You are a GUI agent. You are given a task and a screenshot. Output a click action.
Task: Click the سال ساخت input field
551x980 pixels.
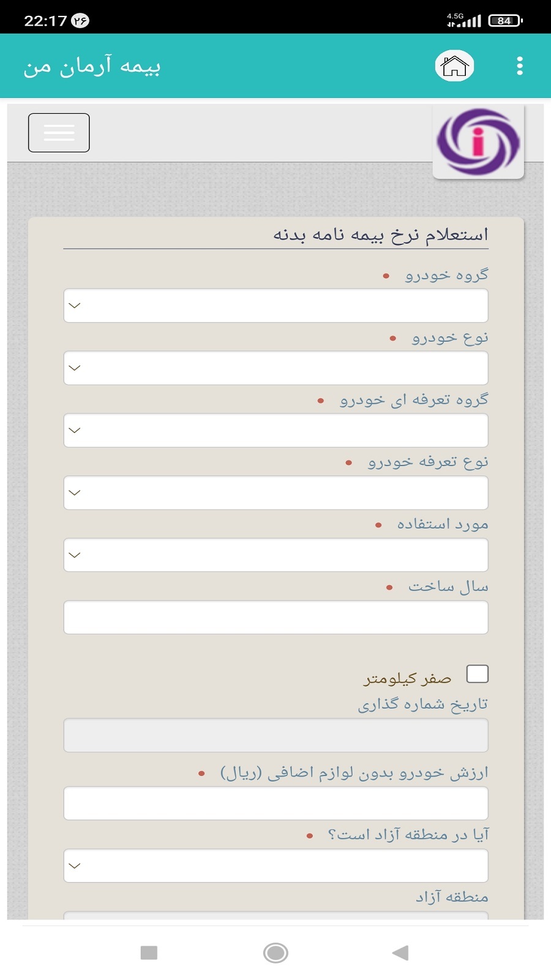(275, 617)
